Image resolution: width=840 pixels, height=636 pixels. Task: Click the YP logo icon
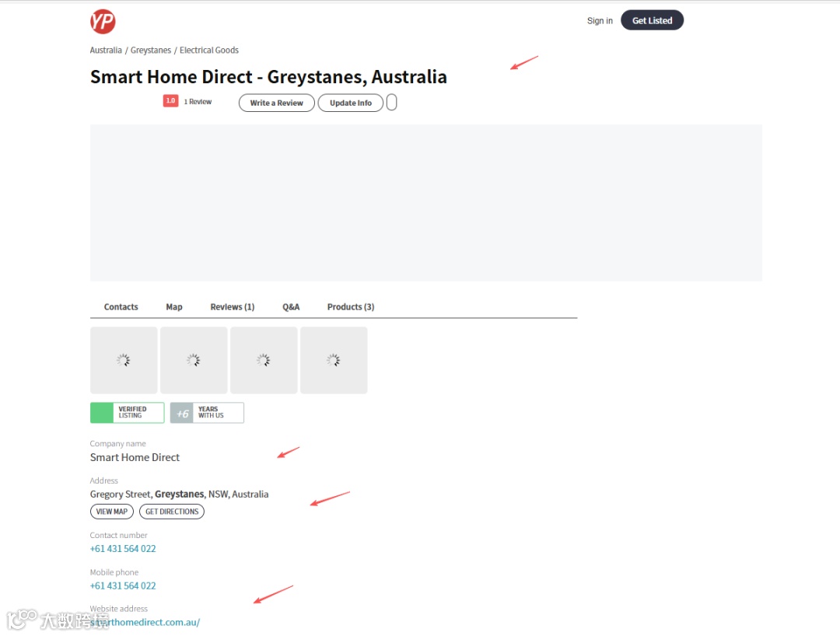tap(103, 22)
